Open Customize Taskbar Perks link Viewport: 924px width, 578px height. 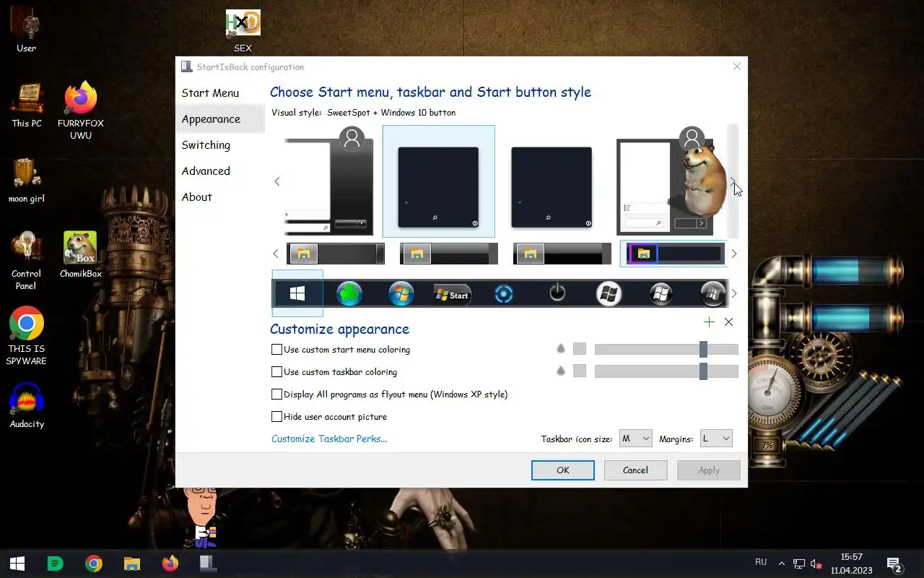[329, 439]
